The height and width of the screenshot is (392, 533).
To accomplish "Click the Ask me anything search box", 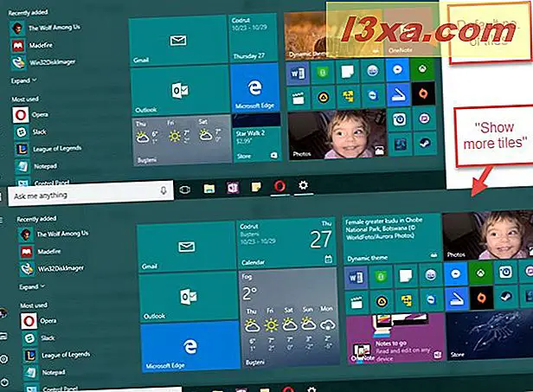I will point(90,193).
